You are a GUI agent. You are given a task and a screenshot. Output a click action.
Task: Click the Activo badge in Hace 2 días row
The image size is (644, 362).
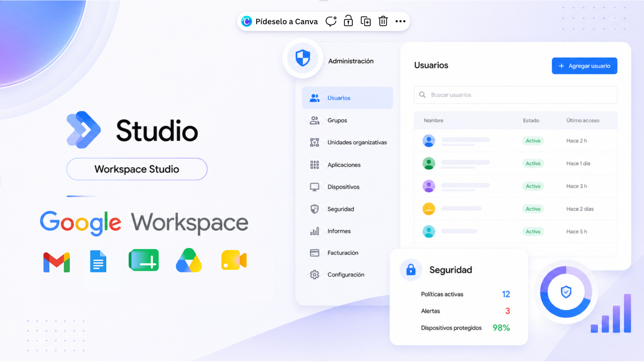click(x=533, y=209)
